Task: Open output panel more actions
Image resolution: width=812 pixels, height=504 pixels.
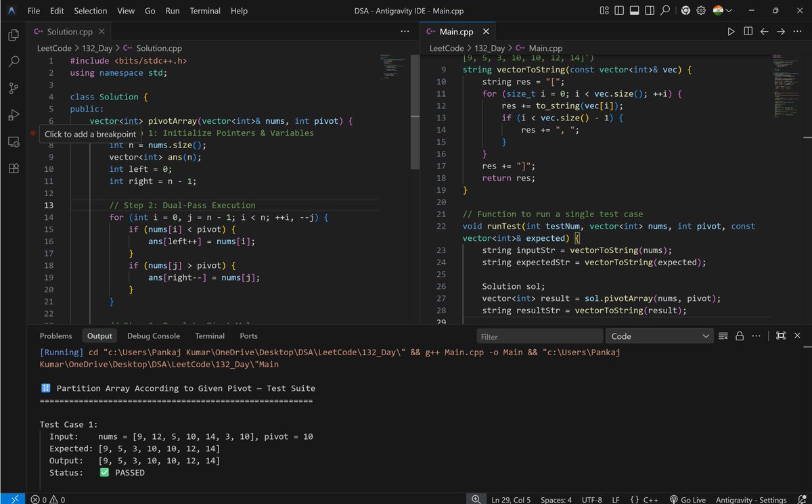Action: point(757,336)
